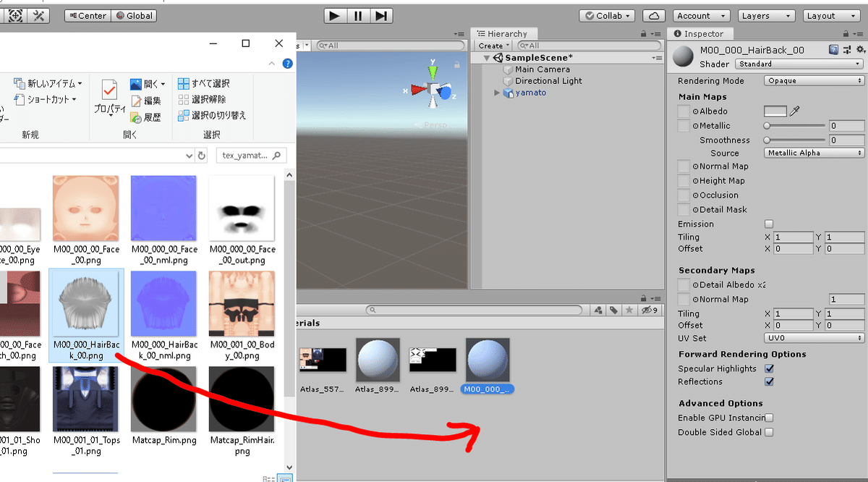Click the green Y axis gizmo cone
868x482 pixels.
433,72
